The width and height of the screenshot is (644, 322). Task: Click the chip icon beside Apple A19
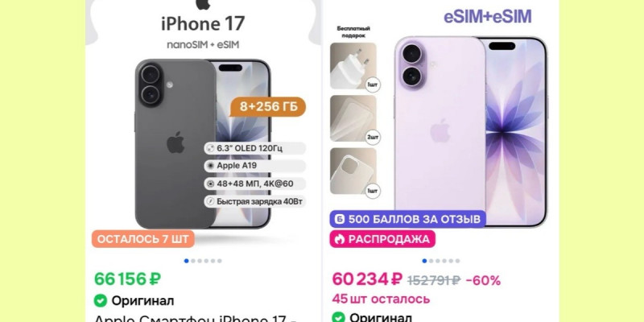tap(210, 166)
